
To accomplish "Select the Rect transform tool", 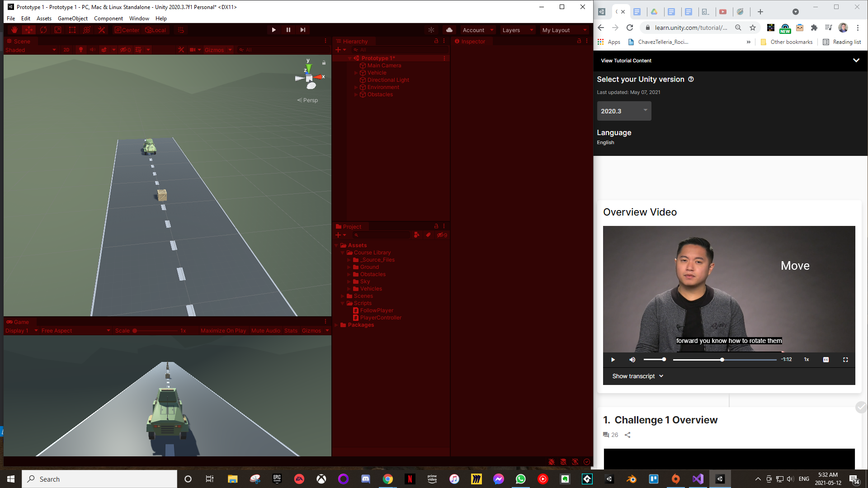I will click(72, 30).
